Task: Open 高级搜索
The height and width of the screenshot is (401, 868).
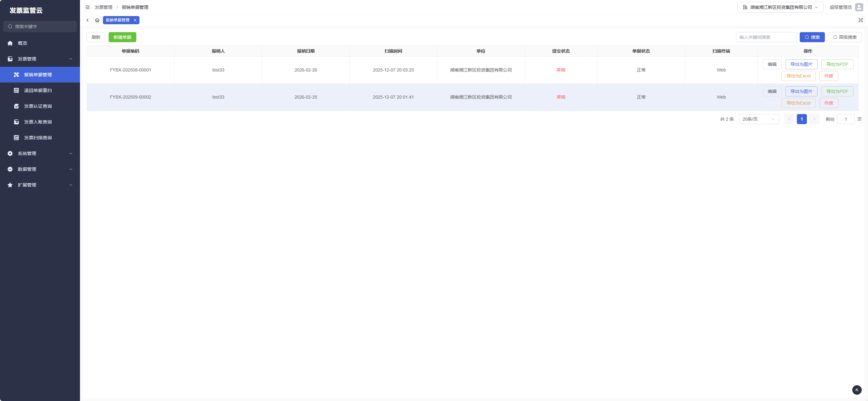Action: point(845,37)
